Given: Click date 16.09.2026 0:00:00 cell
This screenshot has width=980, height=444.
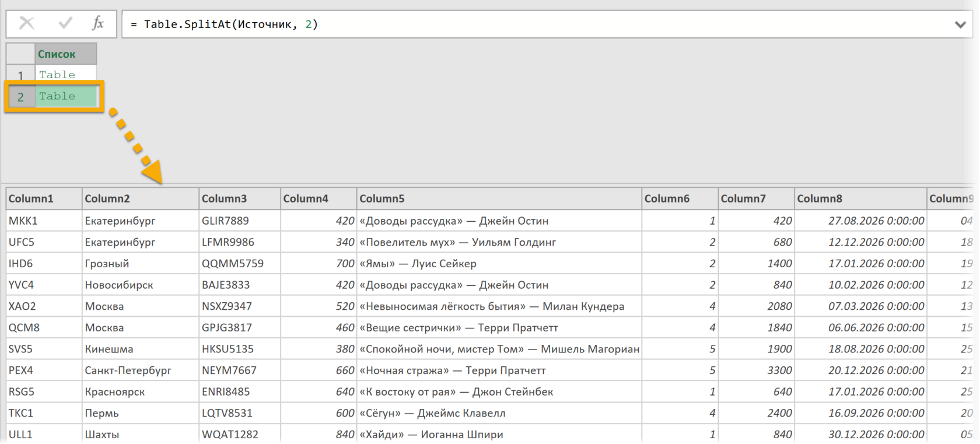Looking at the screenshot, I should click(861, 413).
